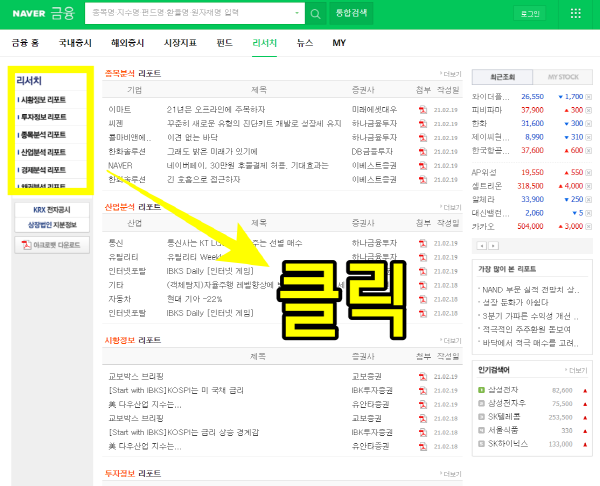The width and height of the screenshot is (600, 486).
Task: Expand 더보기 for 투자정보 리포트 section
Action: (x=451, y=474)
